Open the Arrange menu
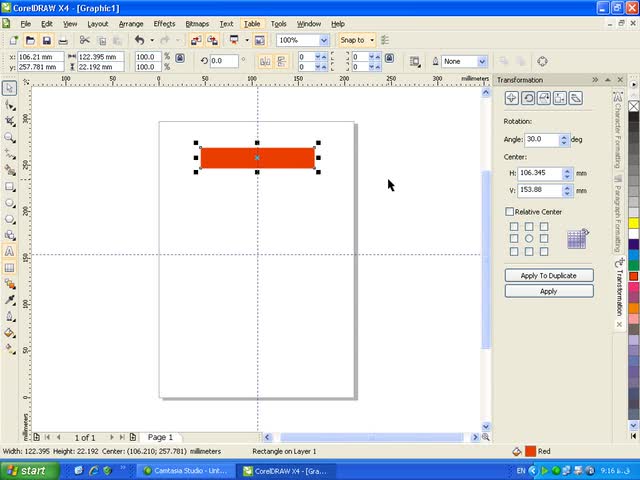640x480 pixels. 131,24
